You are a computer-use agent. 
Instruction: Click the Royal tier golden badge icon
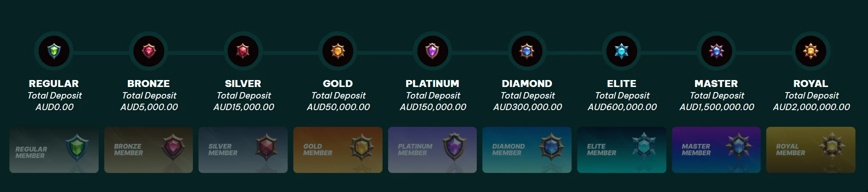811,50
